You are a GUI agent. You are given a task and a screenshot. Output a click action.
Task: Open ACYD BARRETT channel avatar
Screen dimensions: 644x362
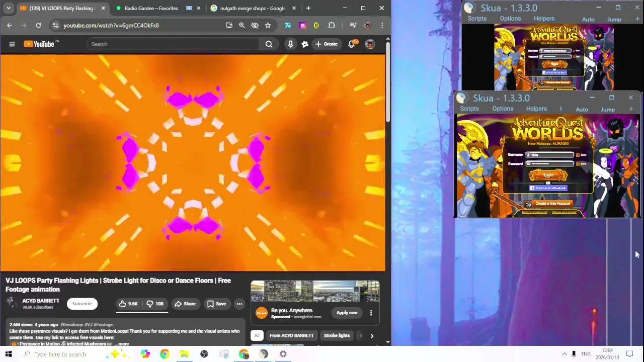pos(12,303)
